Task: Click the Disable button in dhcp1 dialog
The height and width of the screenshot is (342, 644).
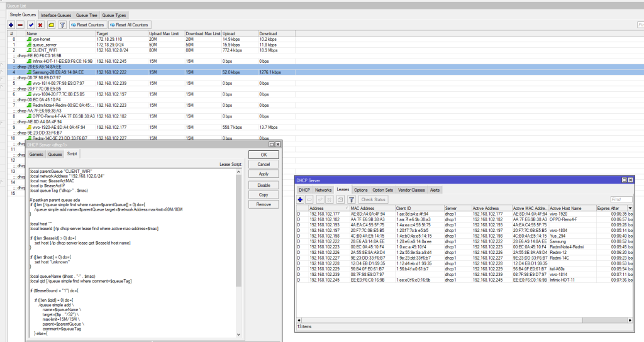Action: tap(264, 185)
